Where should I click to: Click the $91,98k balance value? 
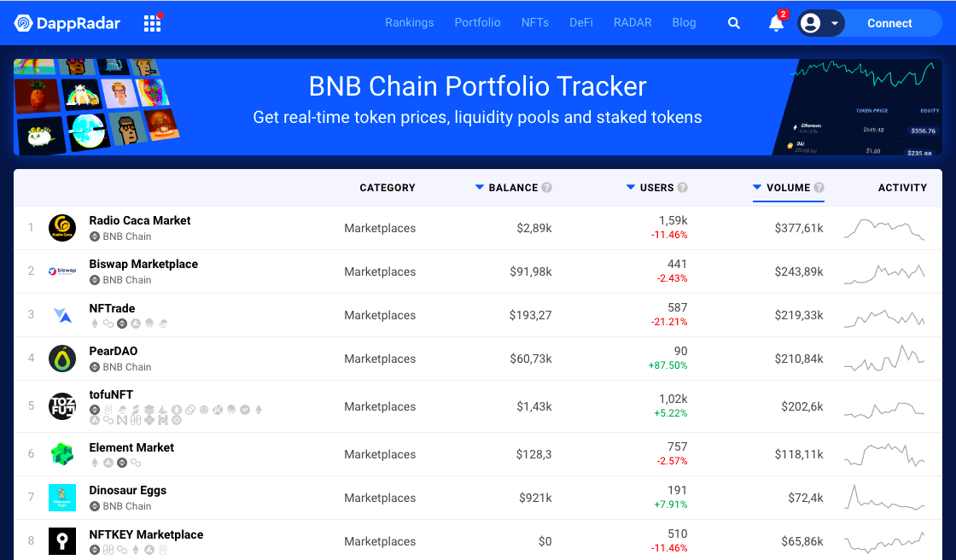[530, 271]
